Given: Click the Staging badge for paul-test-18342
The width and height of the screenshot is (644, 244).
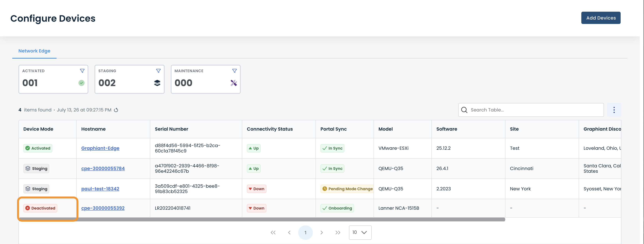Looking at the screenshot, I should 36,189.
